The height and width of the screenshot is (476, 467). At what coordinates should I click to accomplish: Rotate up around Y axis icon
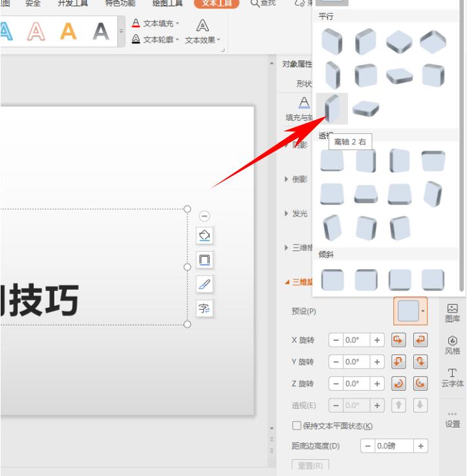point(398,362)
